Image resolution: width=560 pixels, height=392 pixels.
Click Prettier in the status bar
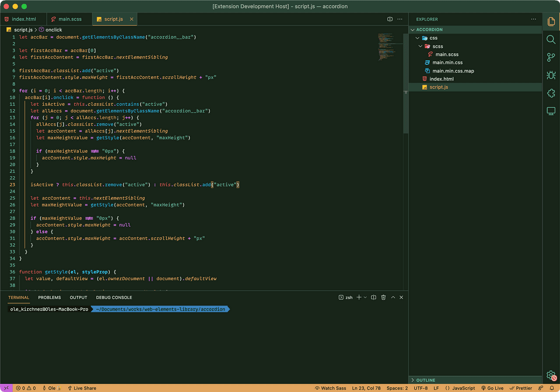point(521,388)
